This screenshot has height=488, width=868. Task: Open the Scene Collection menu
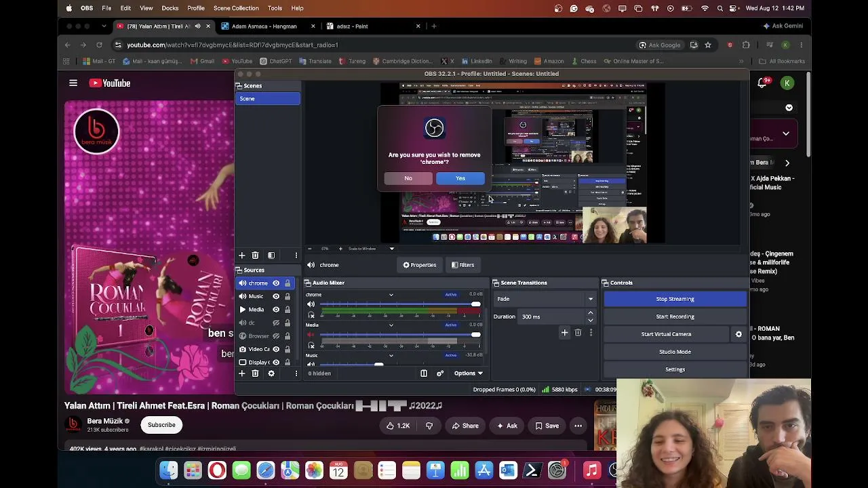coord(236,8)
